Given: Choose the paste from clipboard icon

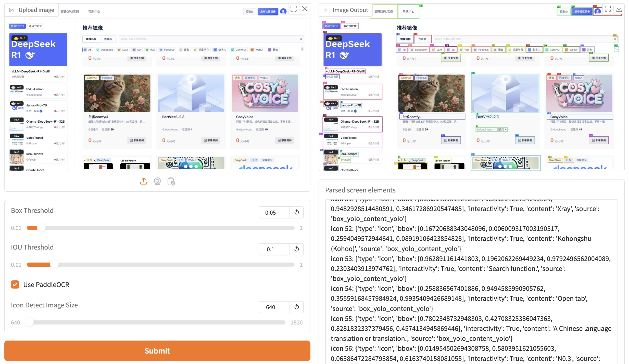Looking at the screenshot, I should [171, 181].
